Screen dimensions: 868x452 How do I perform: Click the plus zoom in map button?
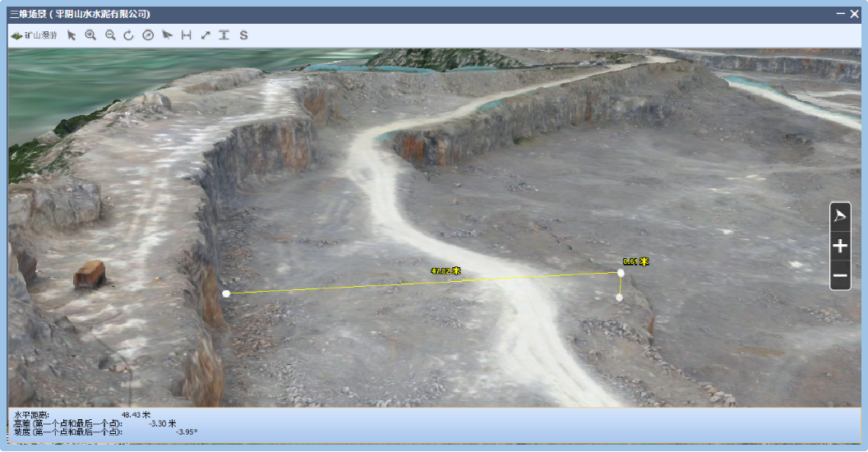pyautogui.click(x=840, y=246)
